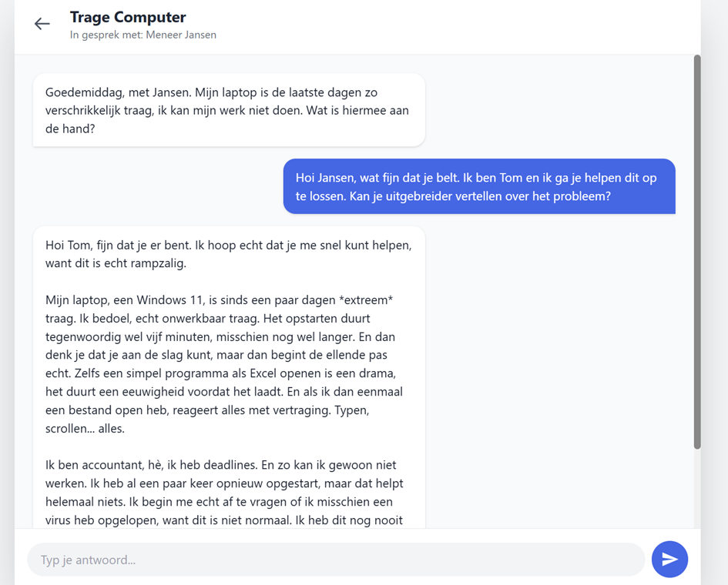Click the chat scrollbar thumb

[x=696, y=252]
